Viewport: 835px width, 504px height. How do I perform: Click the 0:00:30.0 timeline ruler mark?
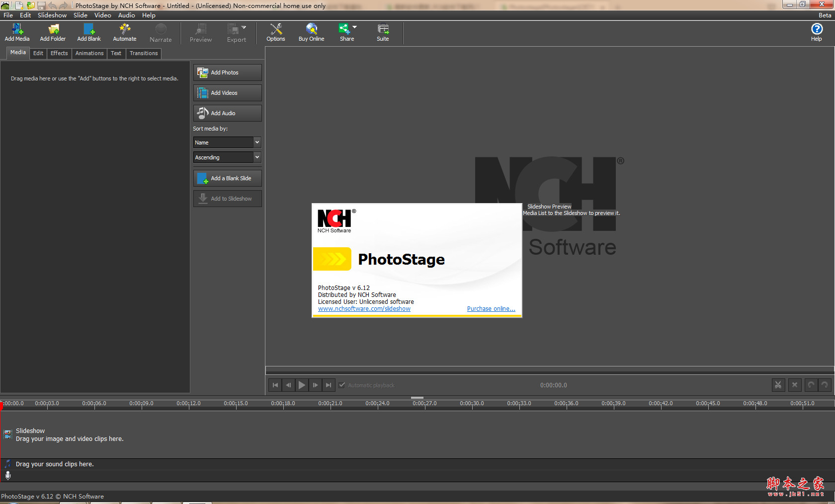click(x=472, y=403)
